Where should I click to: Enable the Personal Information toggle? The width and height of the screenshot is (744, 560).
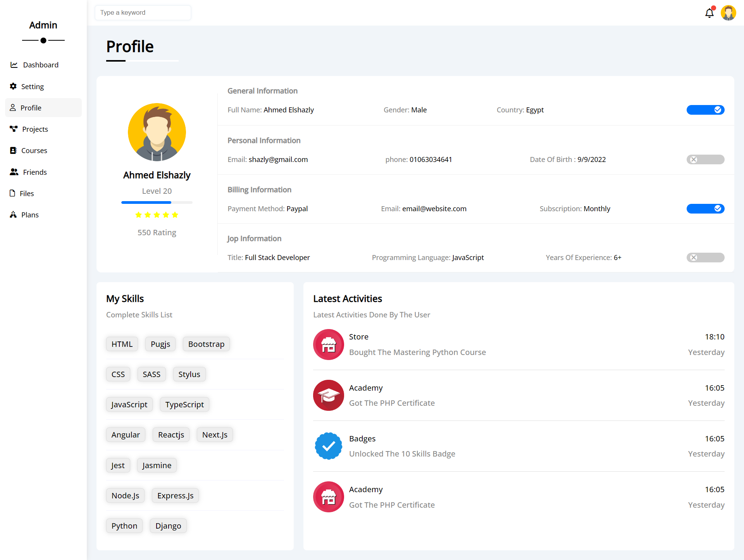(705, 159)
